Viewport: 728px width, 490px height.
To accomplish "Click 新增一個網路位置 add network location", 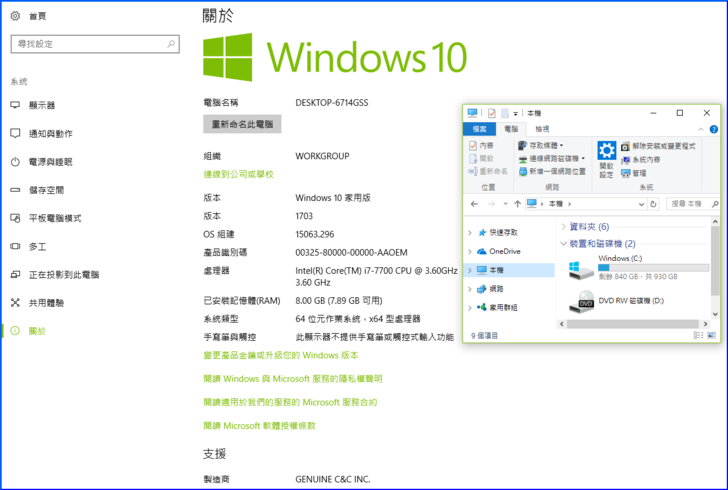I will (552, 172).
